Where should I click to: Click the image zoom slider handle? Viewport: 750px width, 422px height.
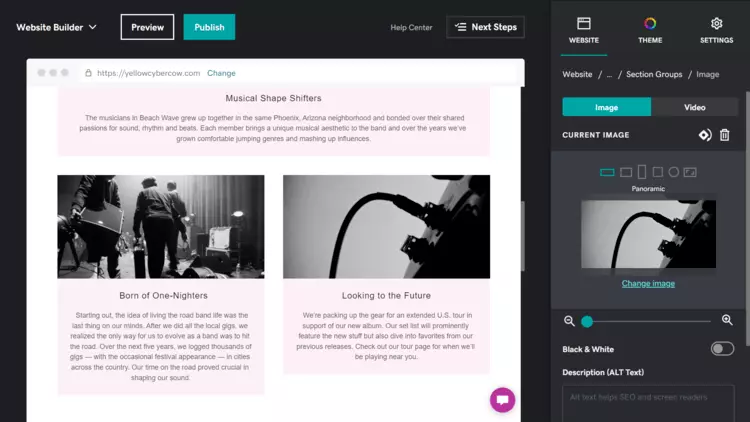tap(587, 322)
